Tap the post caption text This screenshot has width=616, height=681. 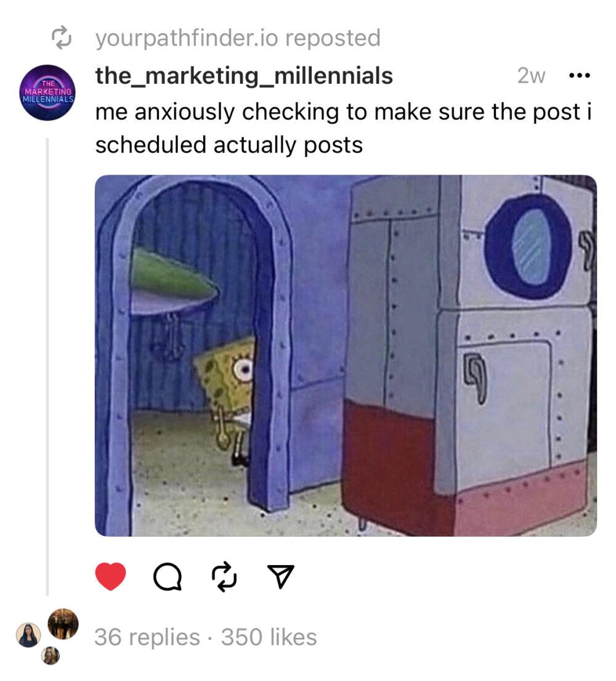click(x=343, y=128)
